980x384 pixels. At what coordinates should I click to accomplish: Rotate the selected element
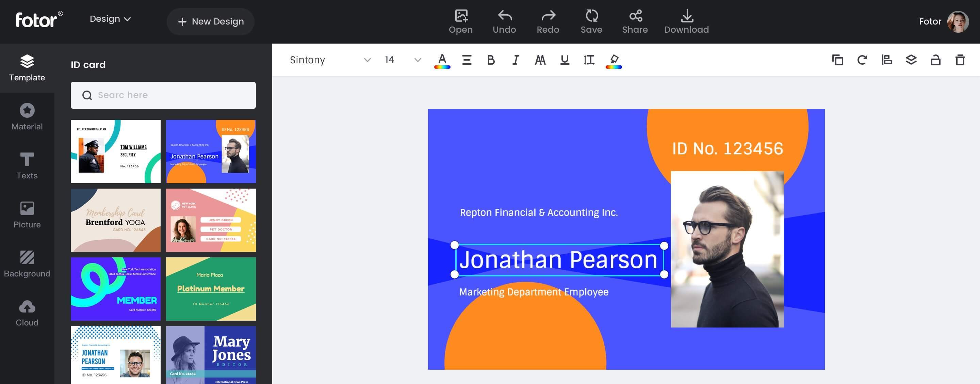click(x=862, y=60)
